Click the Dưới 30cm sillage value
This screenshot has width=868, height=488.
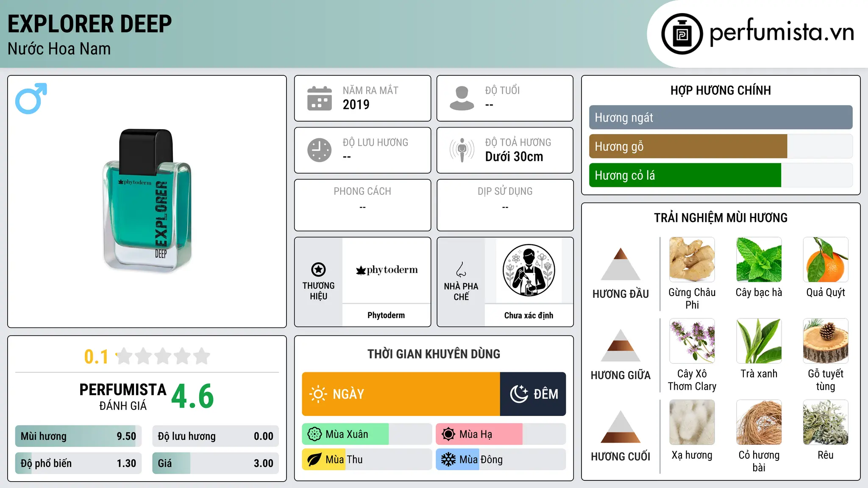tap(514, 156)
